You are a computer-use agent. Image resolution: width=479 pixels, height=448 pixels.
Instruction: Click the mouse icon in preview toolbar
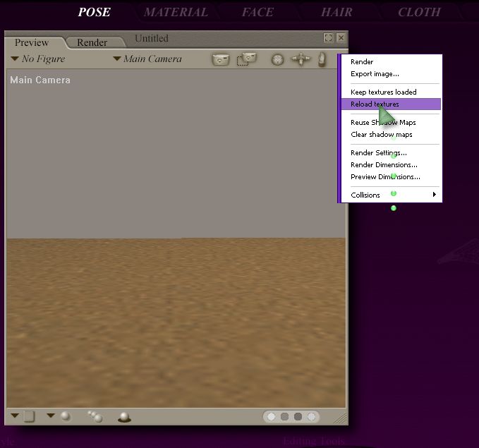click(322, 59)
